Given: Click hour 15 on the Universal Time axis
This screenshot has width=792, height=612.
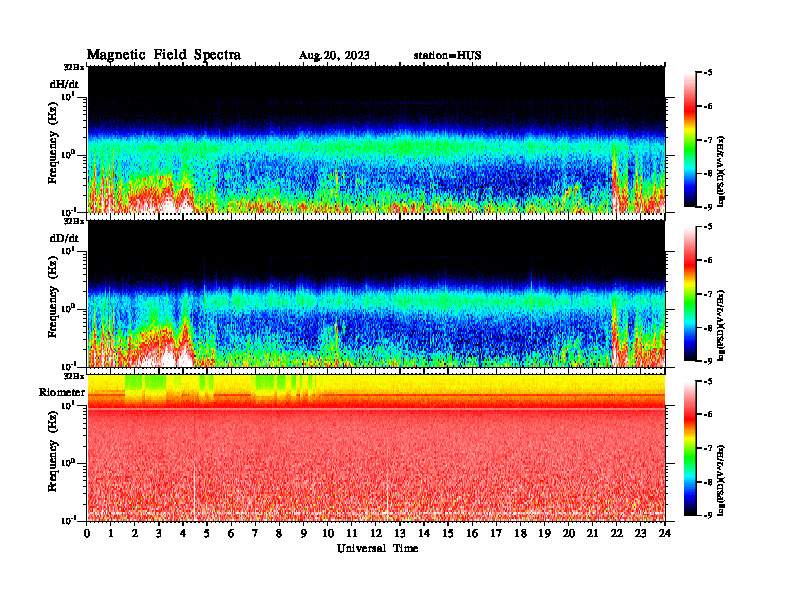Looking at the screenshot, I should point(448,534).
